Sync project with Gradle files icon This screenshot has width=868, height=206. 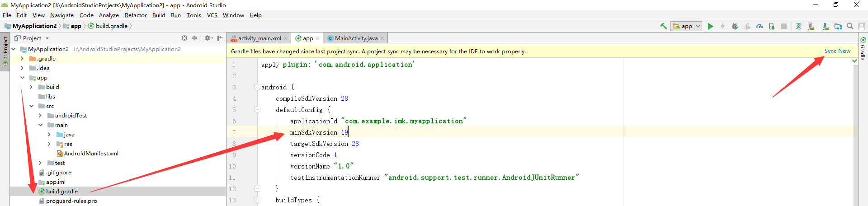[798, 26]
